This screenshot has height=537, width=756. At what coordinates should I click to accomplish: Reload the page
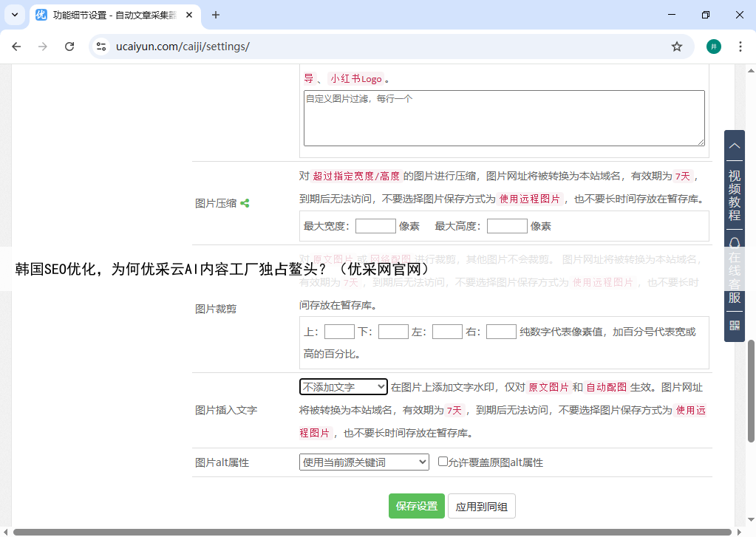tap(69, 47)
